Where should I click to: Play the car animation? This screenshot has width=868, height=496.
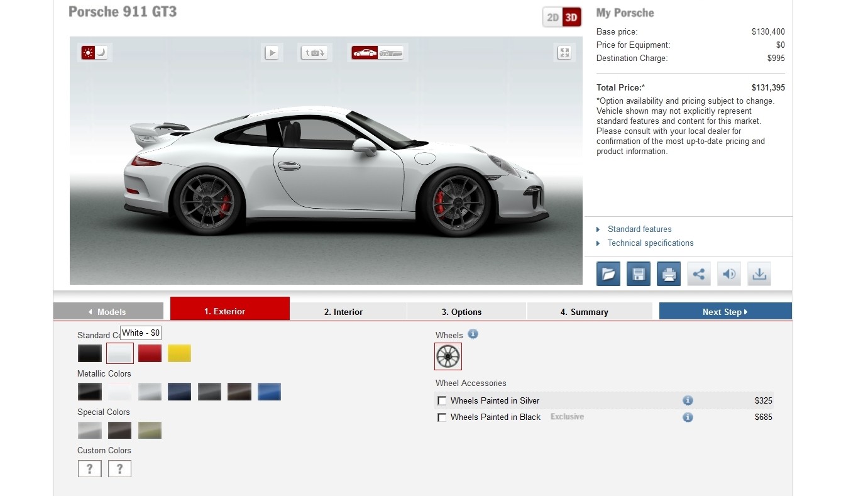(x=272, y=53)
